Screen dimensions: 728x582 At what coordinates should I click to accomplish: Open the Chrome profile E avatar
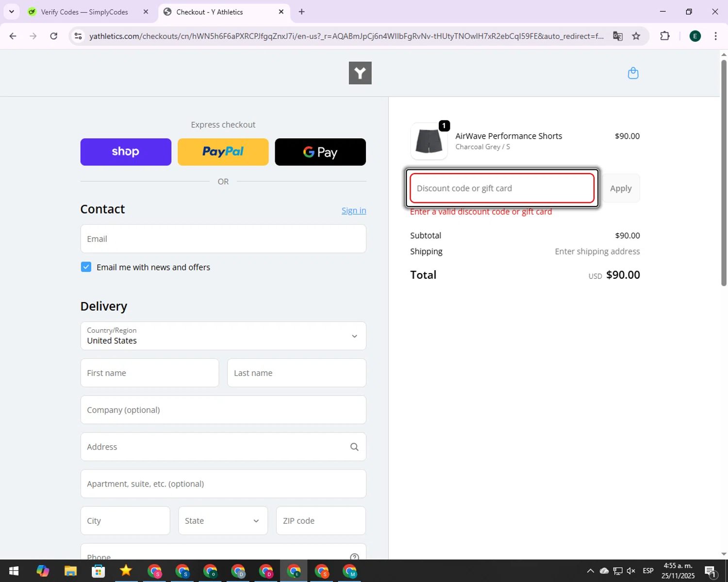695,36
